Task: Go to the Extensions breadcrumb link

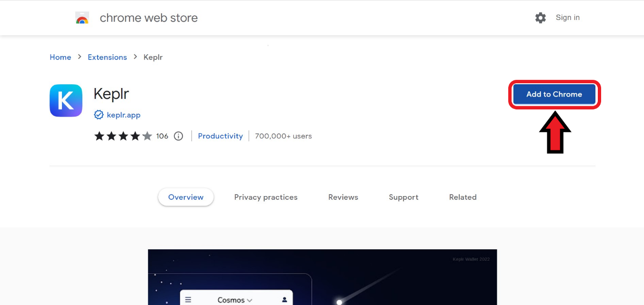Action: click(107, 57)
